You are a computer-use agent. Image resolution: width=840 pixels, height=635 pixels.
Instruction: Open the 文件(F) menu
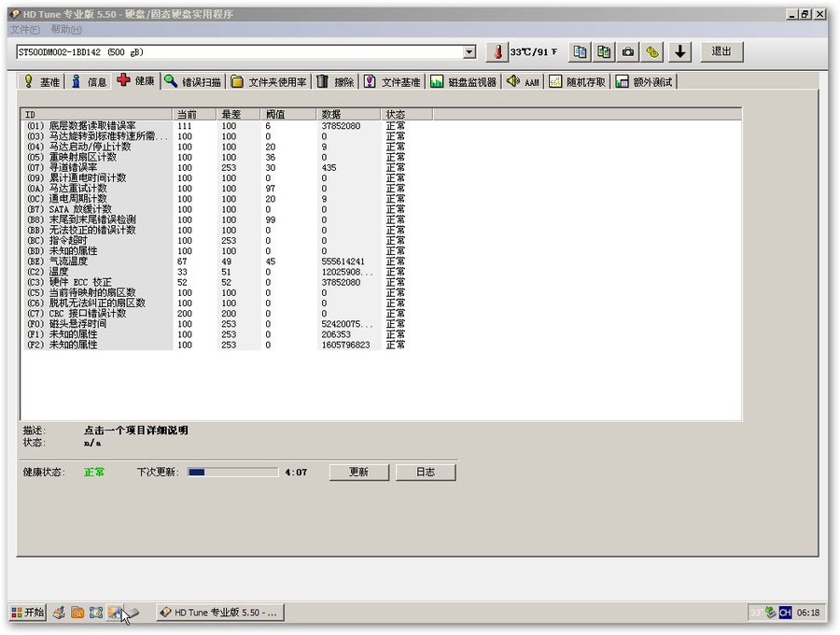(x=24, y=30)
